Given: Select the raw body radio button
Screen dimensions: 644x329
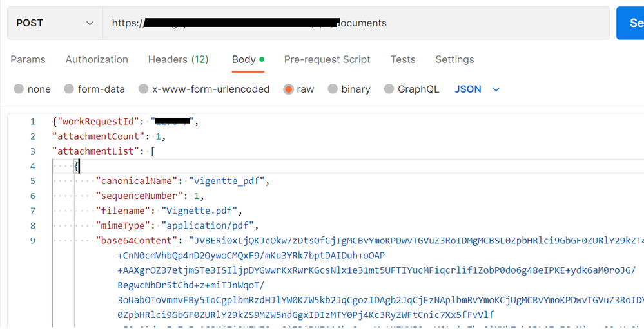Looking at the screenshot, I should pos(289,89).
